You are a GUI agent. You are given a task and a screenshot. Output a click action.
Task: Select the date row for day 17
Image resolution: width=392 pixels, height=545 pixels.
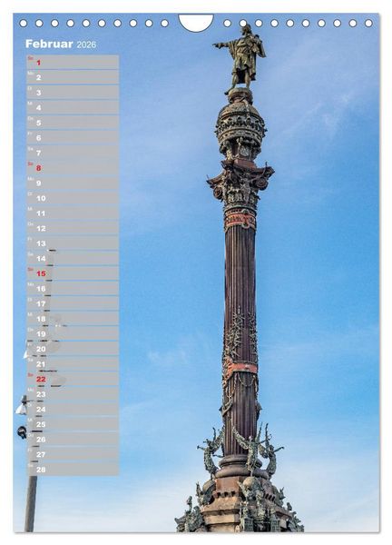[x=73, y=303]
